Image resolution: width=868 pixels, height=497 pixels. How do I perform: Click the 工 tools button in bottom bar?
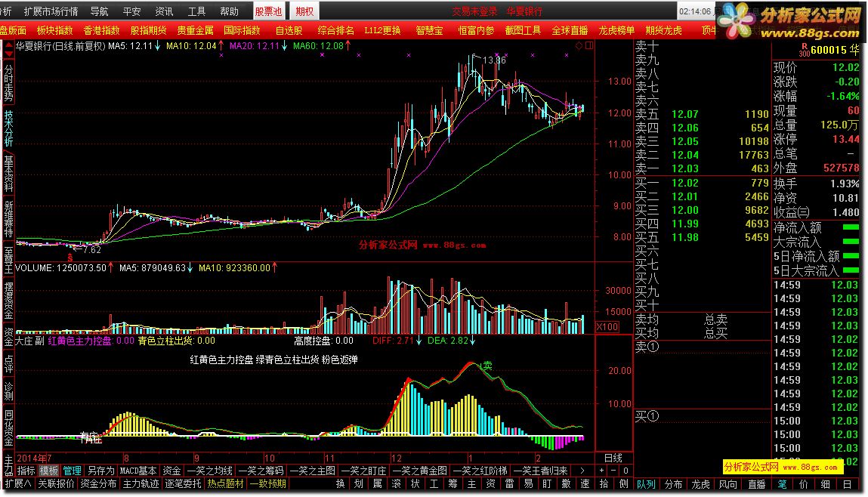click(x=434, y=483)
